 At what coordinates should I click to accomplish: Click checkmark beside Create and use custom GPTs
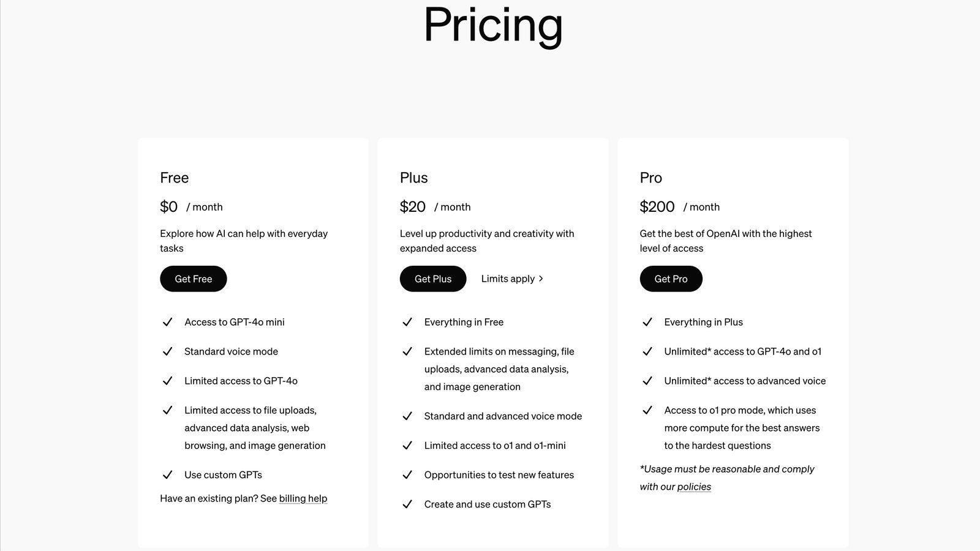407,504
